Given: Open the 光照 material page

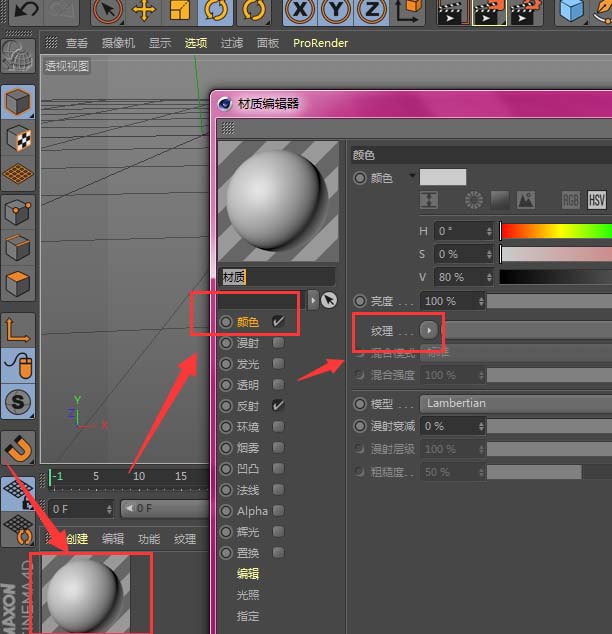Looking at the screenshot, I should click(x=248, y=595).
